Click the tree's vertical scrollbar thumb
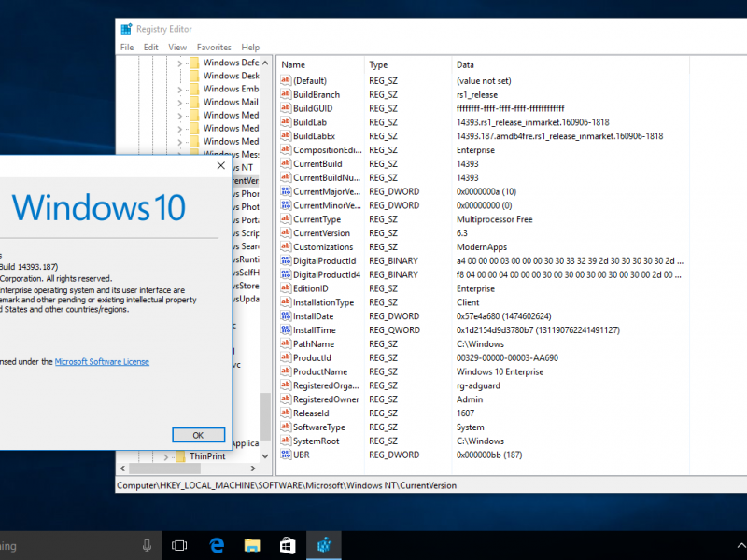The image size is (747, 560). [265, 417]
